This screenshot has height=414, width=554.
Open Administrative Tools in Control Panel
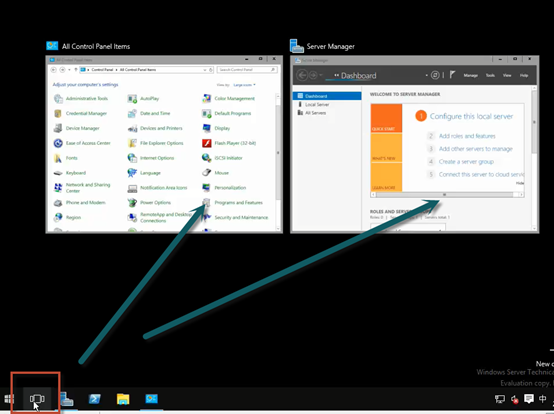(81, 99)
